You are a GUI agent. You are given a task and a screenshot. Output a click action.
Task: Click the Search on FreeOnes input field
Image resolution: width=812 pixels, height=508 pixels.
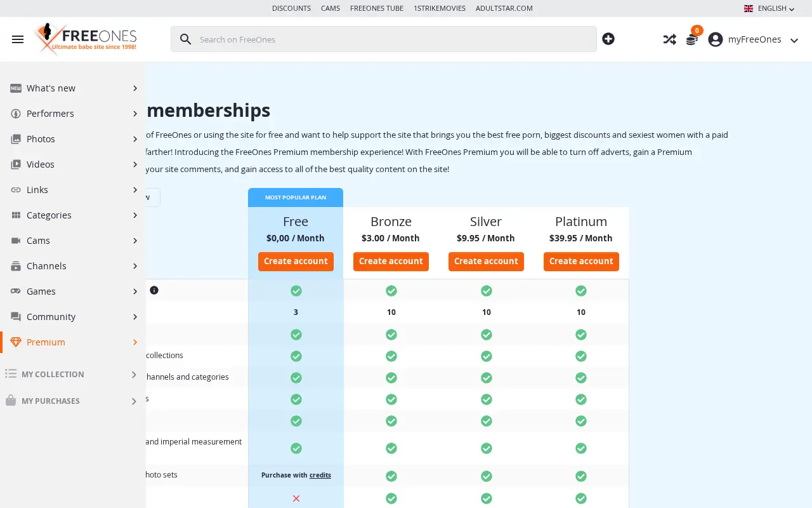[x=383, y=39]
